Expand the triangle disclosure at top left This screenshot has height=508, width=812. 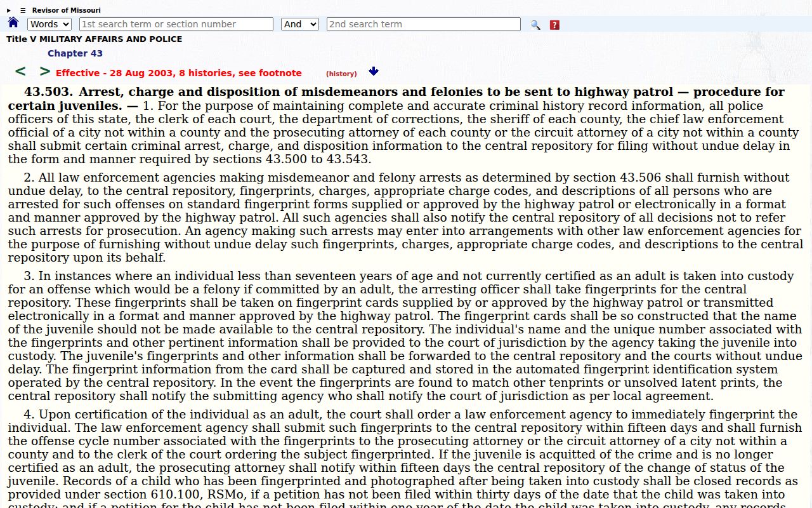tap(9, 10)
